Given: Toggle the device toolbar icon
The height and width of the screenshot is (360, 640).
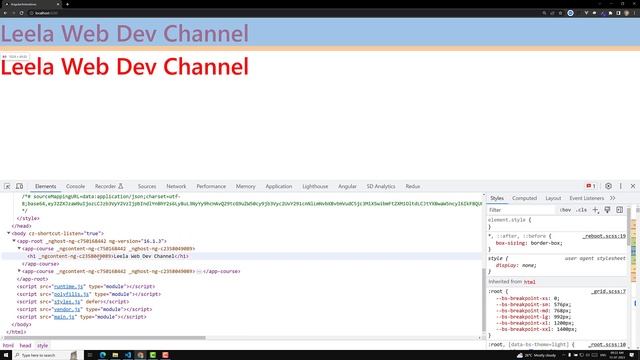Looking at the screenshot, I should pos(19,186).
